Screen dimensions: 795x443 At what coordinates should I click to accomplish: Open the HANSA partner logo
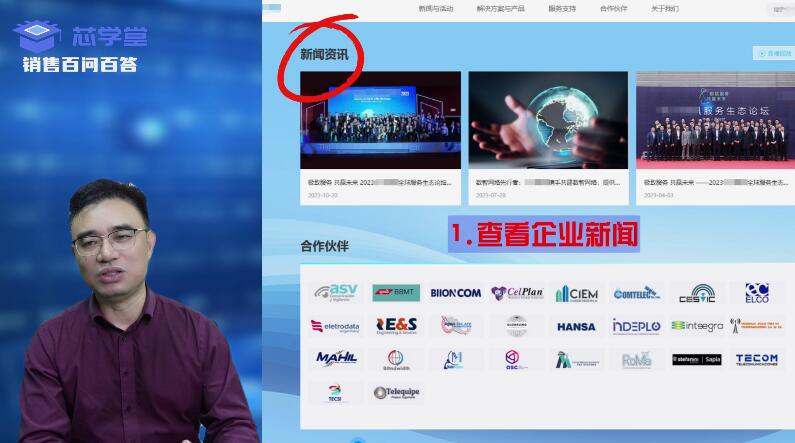pyautogui.click(x=576, y=326)
